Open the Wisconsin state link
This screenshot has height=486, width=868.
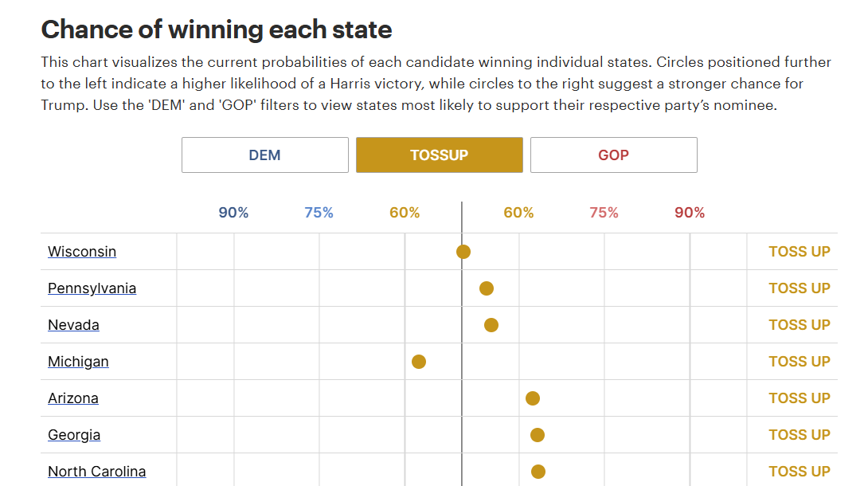[82, 252]
